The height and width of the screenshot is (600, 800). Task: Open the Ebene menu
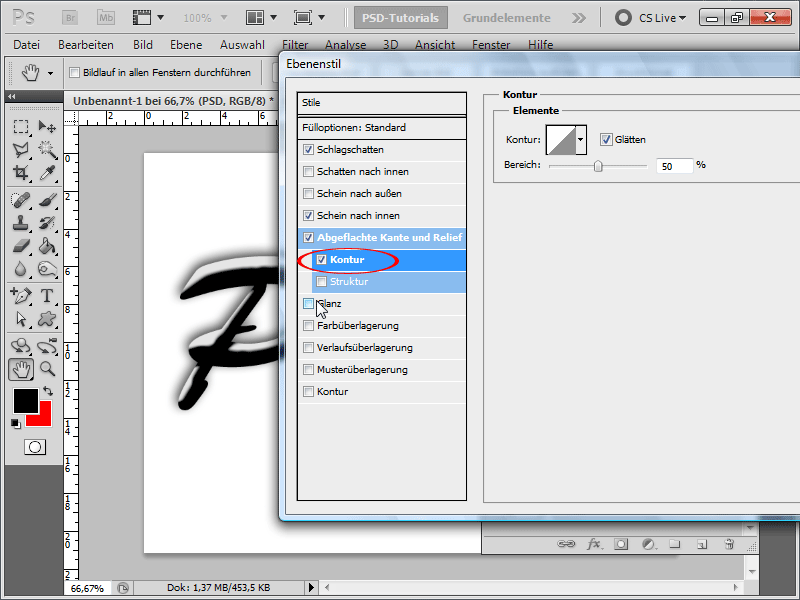[186, 45]
